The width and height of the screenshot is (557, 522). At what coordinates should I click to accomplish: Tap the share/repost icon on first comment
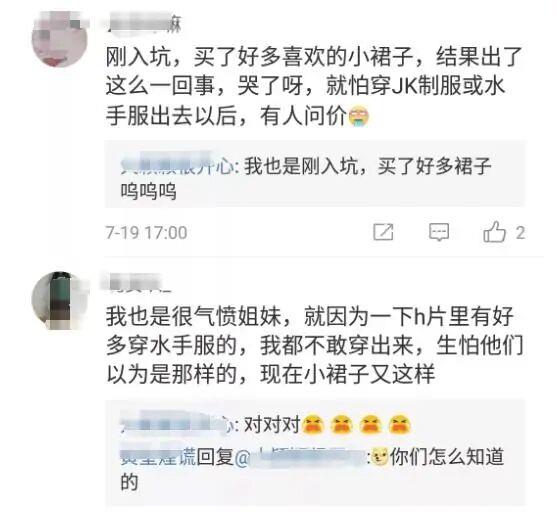coord(383,232)
